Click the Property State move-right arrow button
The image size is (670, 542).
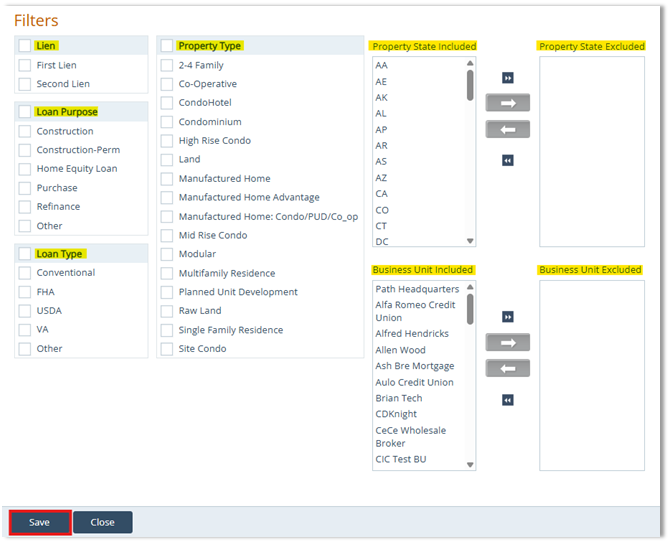[x=507, y=103]
